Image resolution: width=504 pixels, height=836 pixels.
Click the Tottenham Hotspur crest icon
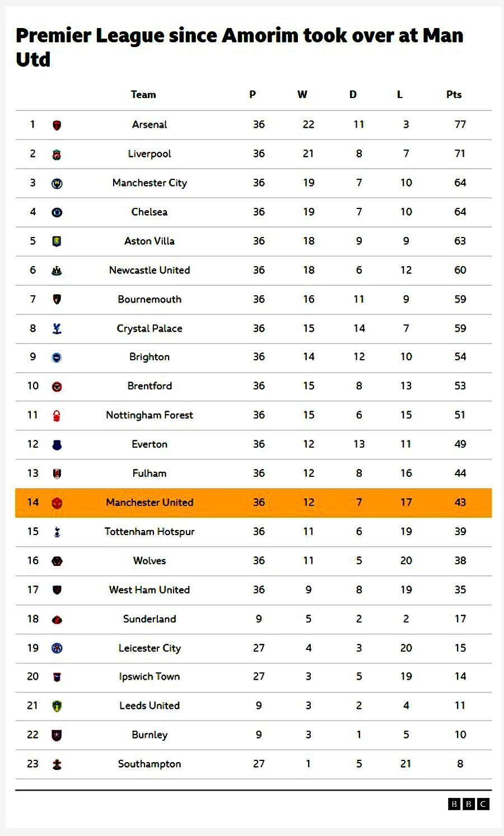point(57,532)
